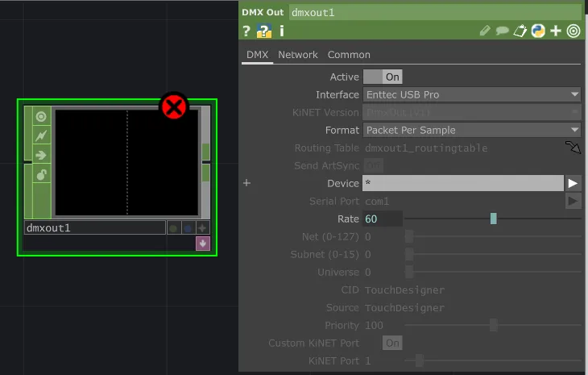This screenshot has width=588, height=375.
Task: Click the plus icon in parameter header
Action: (x=556, y=31)
